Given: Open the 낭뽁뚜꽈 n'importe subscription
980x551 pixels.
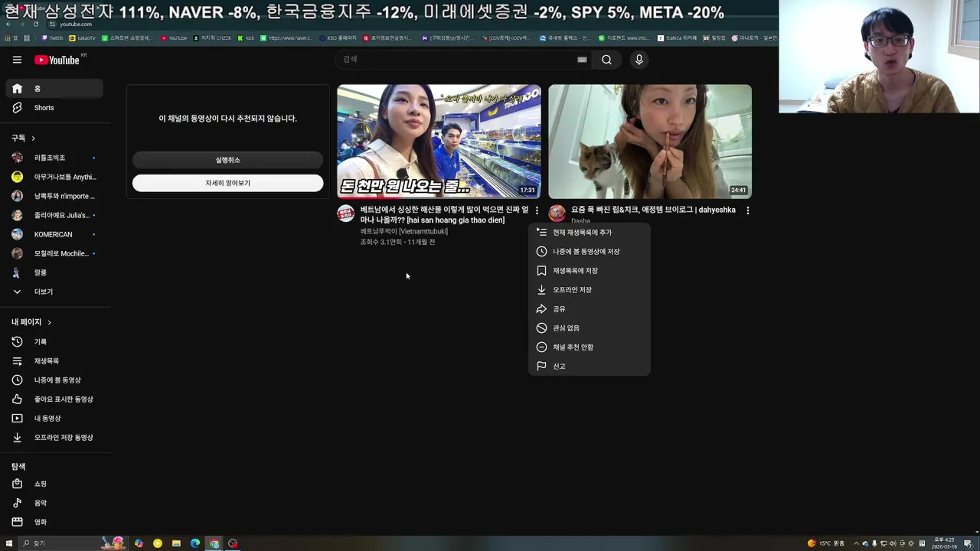Looking at the screenshot, I should (x=54, y=196).
